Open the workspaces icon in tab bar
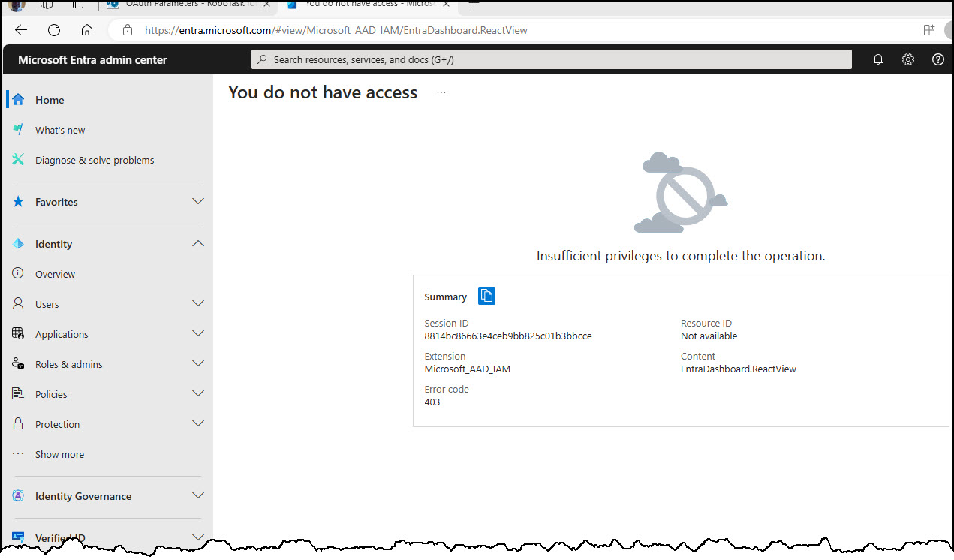954x560 pixels. (46, 5)
